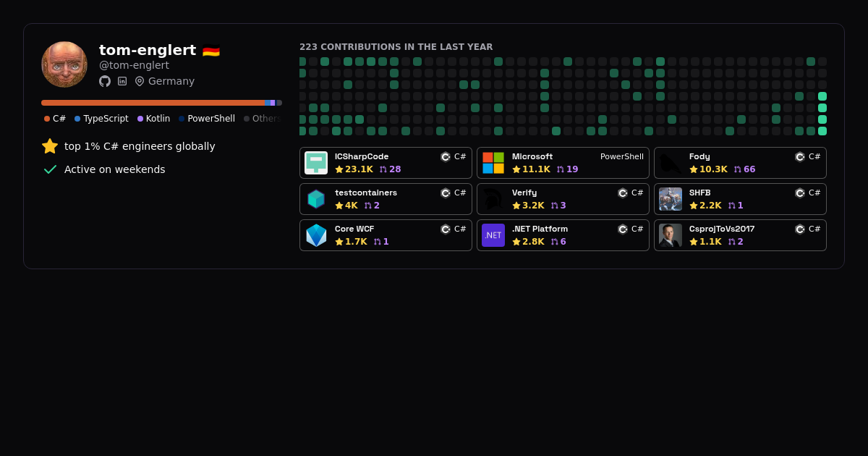868x456 pixels.
Task: Open the .NET Platform purple logo
Action: point(493,235)
